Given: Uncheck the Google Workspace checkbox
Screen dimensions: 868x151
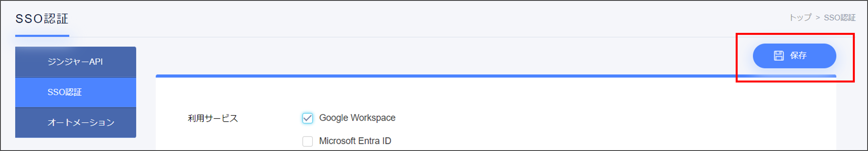Looking at the screenshot, I should 307,118.
